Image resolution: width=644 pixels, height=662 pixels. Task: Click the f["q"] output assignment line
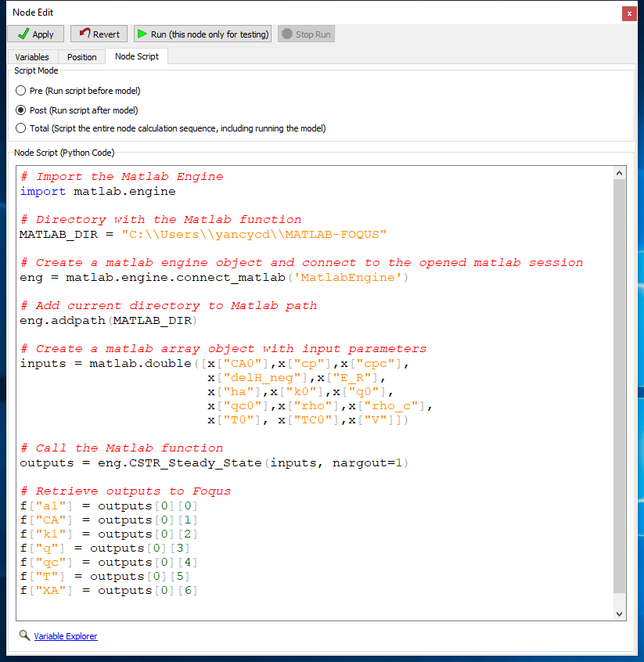point(105,549)
